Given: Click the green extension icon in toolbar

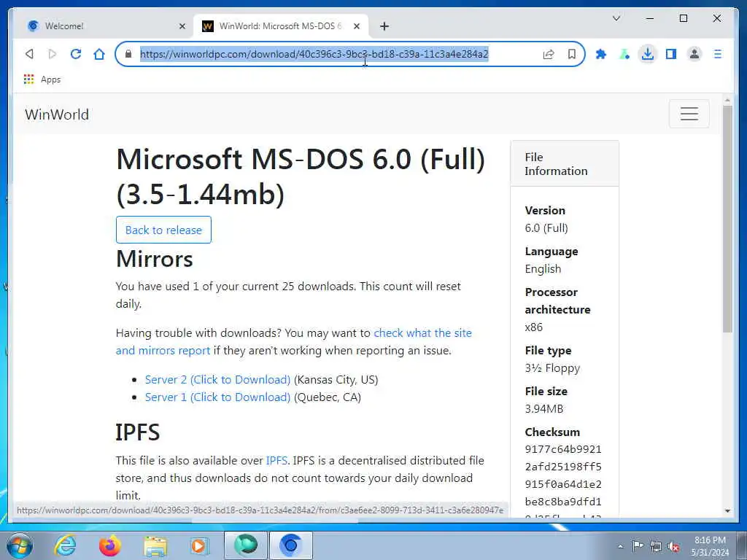Looking at the screenshot, I should (x=624, y=54).
